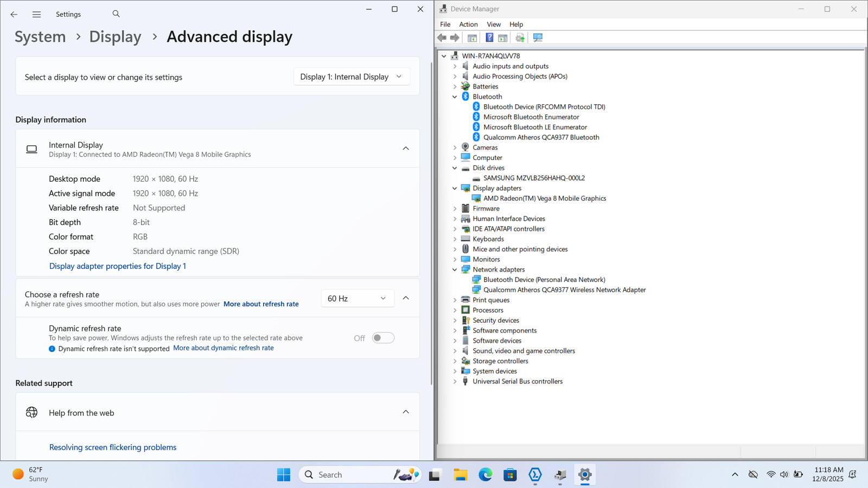
Task: Launch Microsoft Edge from the taskbar
Action: click(x=486, y=475)
